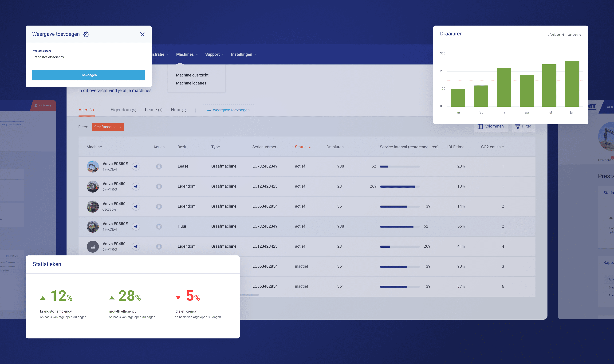The image size is (614, 364).
Task: Expand the Machines navigation menu
Action: tap(187, 54)
